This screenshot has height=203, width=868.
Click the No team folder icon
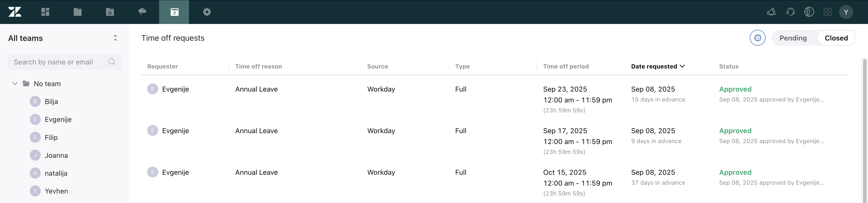(26, 83)
